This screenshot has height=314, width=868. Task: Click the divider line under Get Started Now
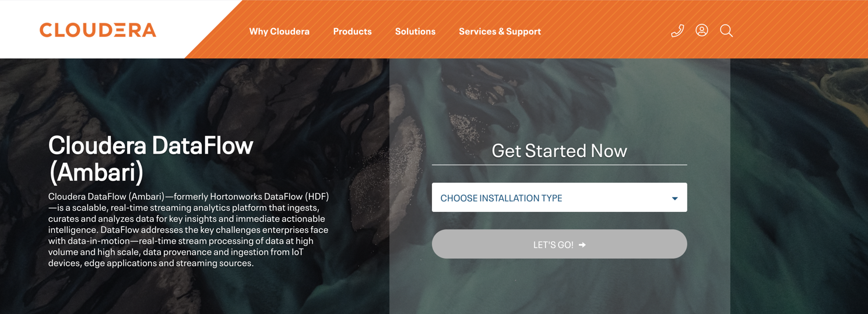click(559, 165)
